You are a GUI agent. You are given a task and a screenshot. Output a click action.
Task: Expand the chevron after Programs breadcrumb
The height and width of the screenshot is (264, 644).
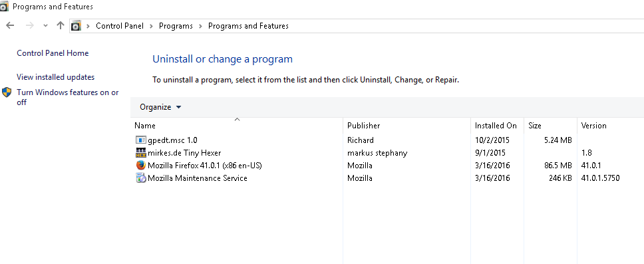click(x=200, y=26)
